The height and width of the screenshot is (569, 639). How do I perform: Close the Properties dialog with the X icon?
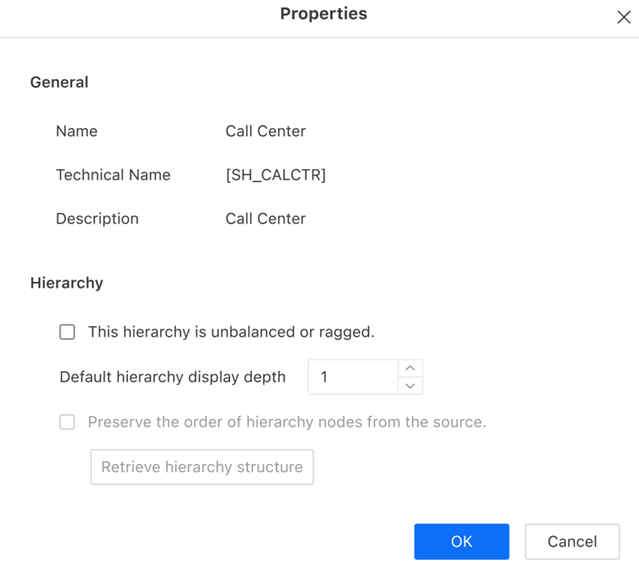[623, 17]
